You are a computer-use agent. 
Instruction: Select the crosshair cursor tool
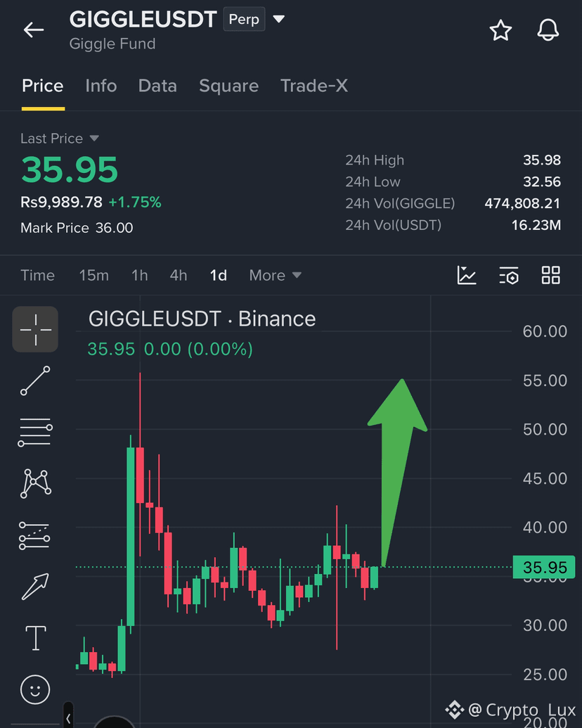pyautogui.click(x=35, y=329)
